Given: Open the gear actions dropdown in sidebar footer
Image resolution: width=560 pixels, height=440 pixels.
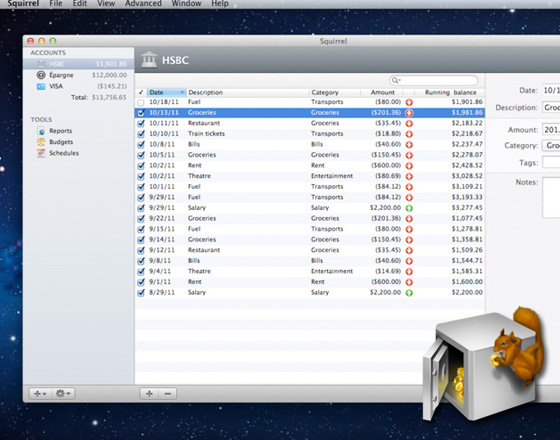Looking at the screenshot, I should [x=64, y=394].
